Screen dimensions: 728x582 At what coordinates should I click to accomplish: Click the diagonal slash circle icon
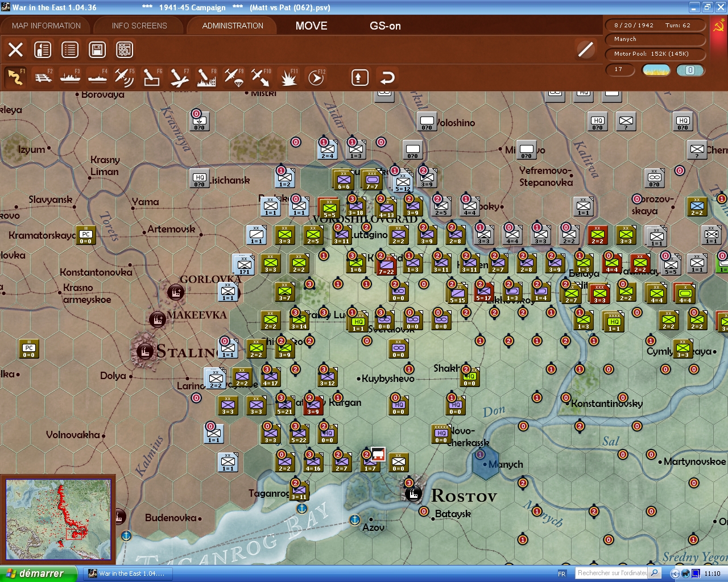[585, 49]
